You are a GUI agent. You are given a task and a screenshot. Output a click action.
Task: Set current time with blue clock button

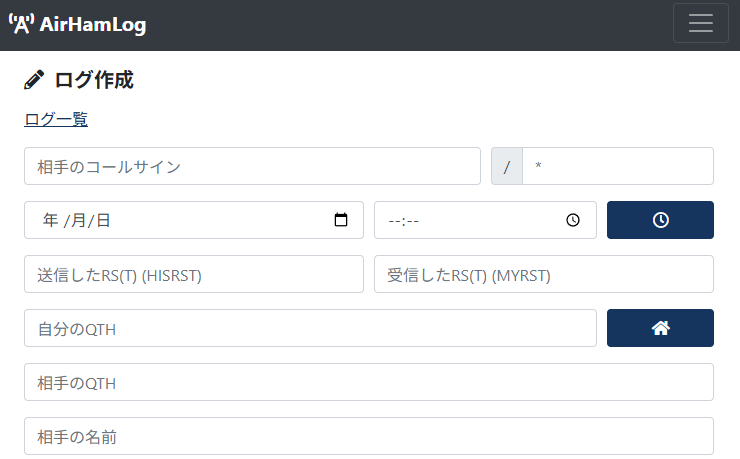point(660,220)
